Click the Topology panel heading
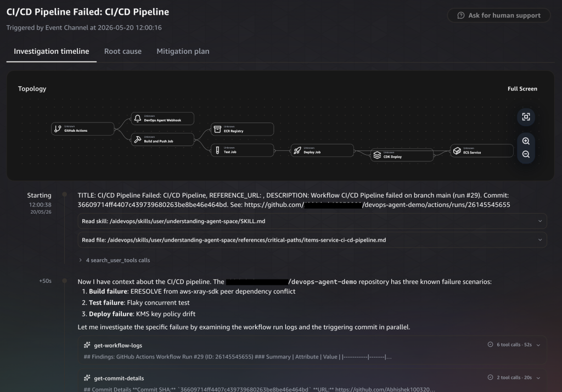 pyautogui.click(x=32, y=88)
